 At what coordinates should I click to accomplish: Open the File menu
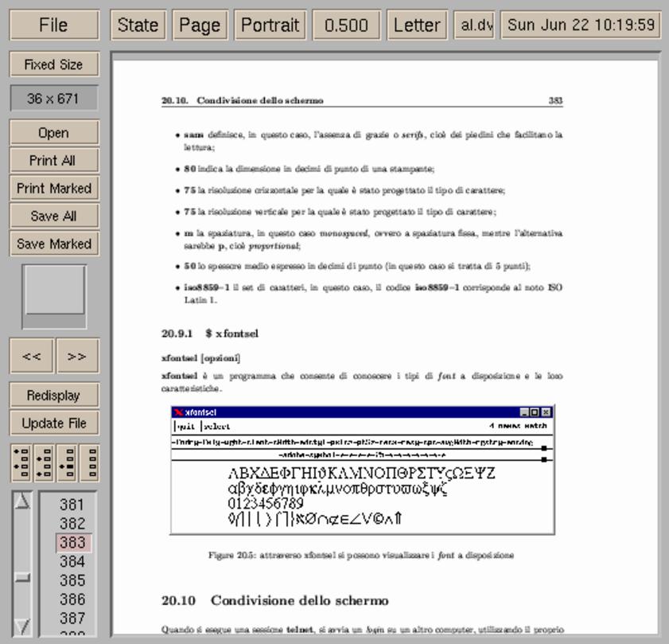coord(54,25)
